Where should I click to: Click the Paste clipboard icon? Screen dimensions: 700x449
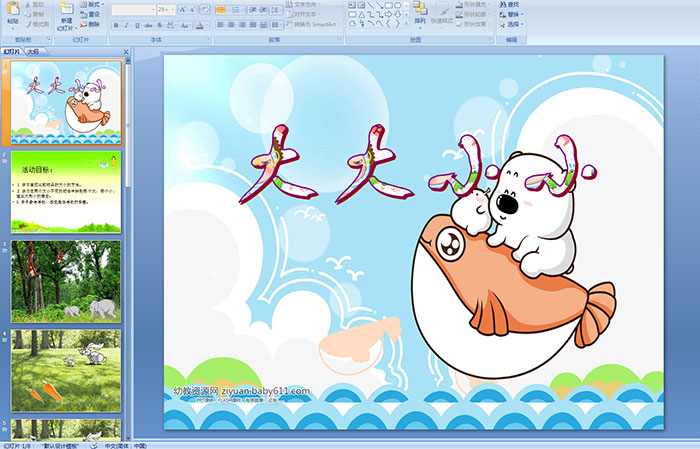click(13, 8)
